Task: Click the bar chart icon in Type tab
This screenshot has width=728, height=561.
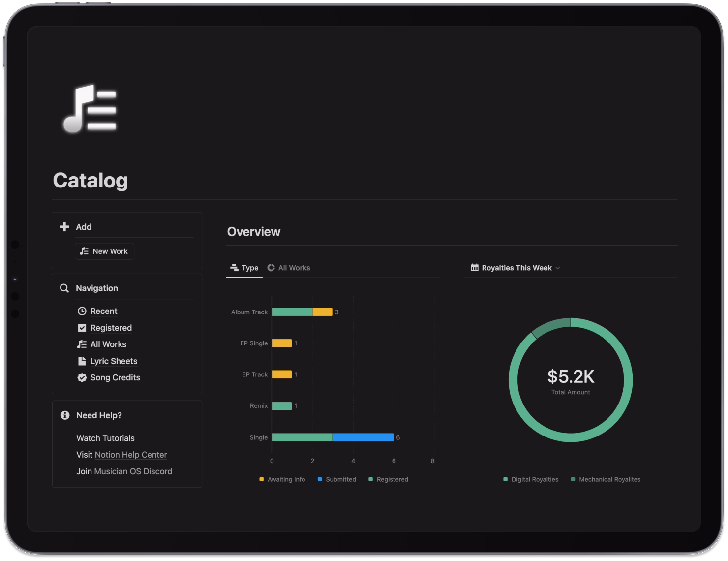Action: coord(235,268)
